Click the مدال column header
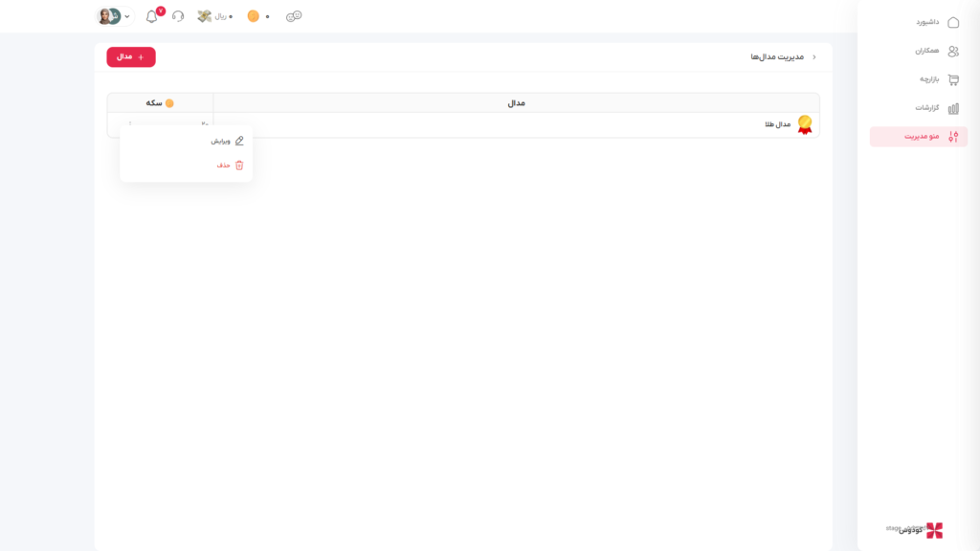Image resolution: width=980 pixels, height=551 pixels. coord(516,103)
